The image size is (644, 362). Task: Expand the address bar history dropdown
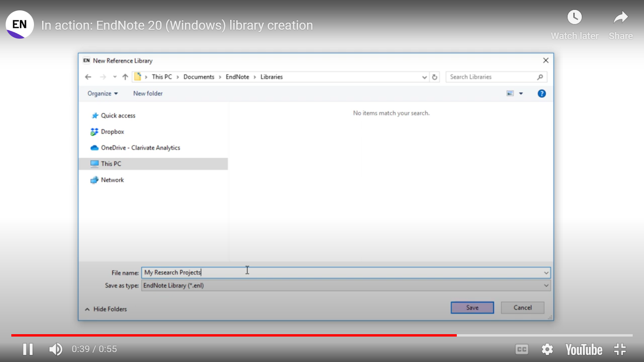pyautogui.click(x=424, y=77)
